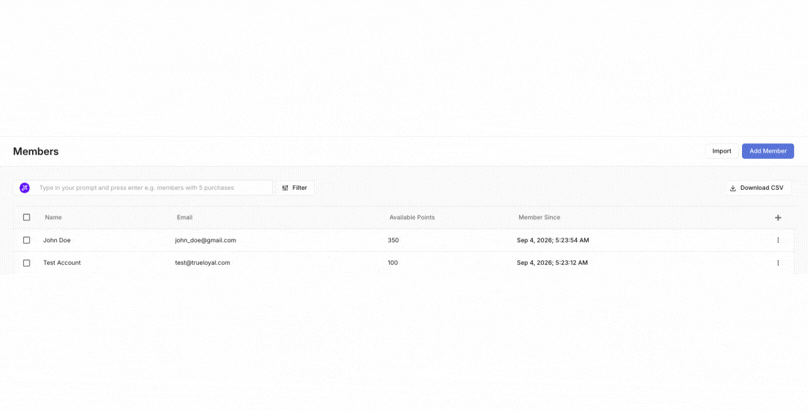Click the plus icon to add column

(x=778, y=218)
